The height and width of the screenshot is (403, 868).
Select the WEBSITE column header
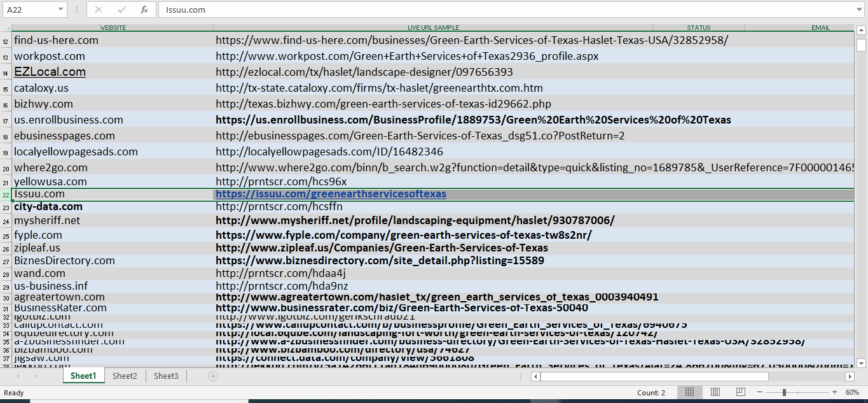click(x=113, y=28)
